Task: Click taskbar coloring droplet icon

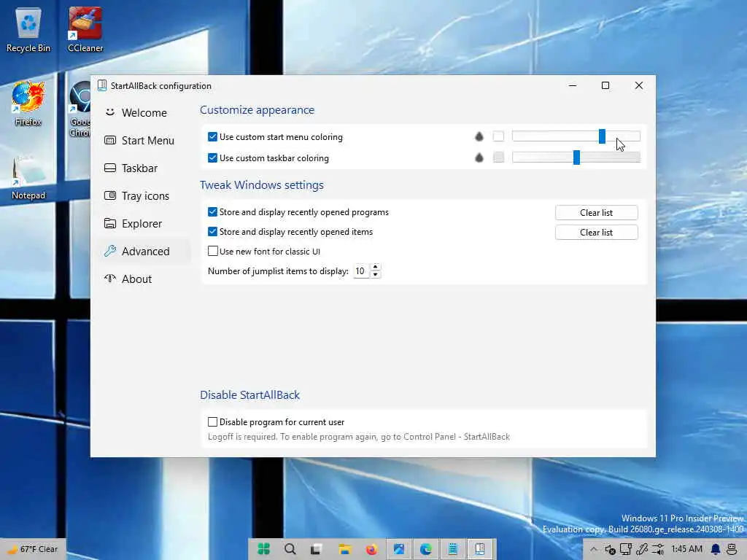Action: pyautogui.click(x=479, y=157)
